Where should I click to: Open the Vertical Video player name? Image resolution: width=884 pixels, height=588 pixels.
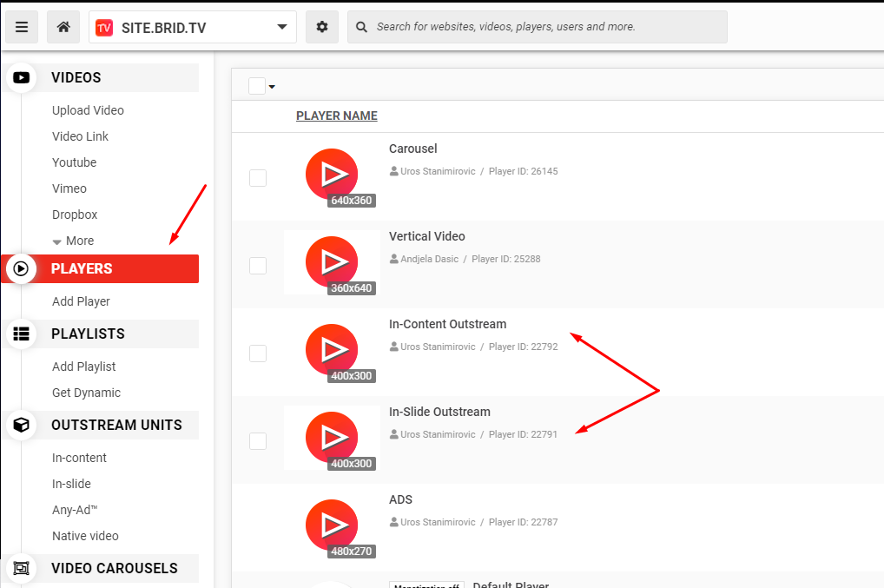[426, 236]
